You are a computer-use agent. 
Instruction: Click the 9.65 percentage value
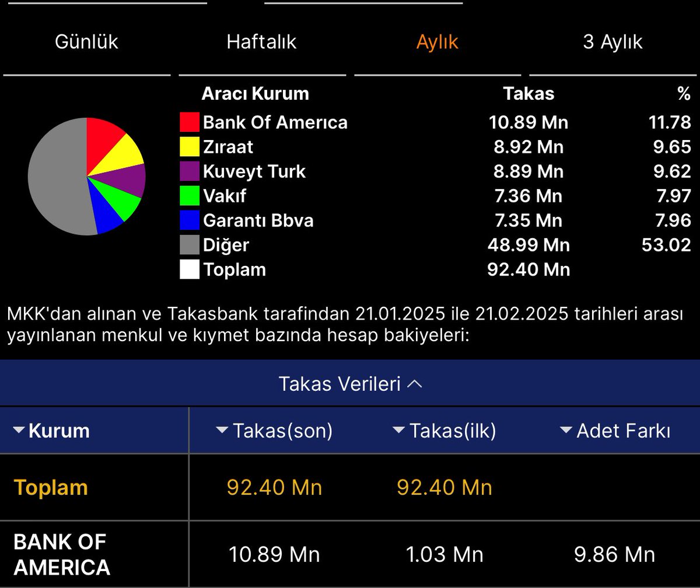pyautogui.click(x=673, y=147)
